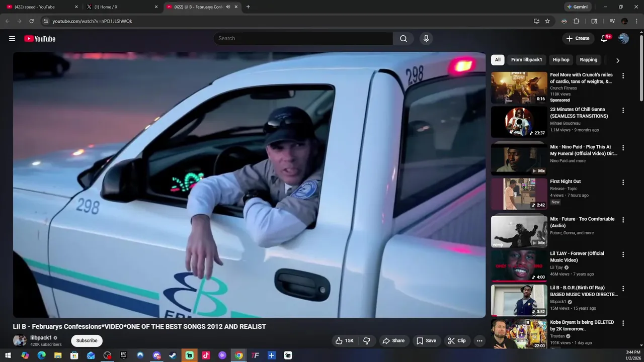Select the Rapping chip
Image resolution: width=644 pixels, height=362 pixels.
588,60
